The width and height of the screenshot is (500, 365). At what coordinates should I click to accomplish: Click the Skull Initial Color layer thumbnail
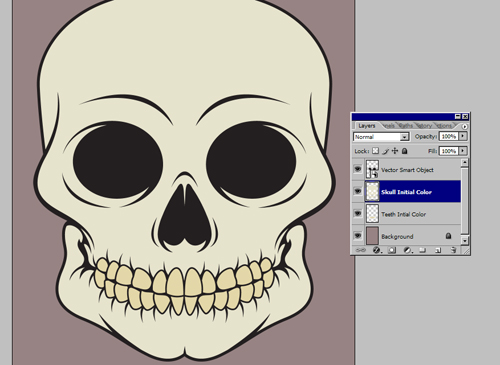[x=372, y=191]
